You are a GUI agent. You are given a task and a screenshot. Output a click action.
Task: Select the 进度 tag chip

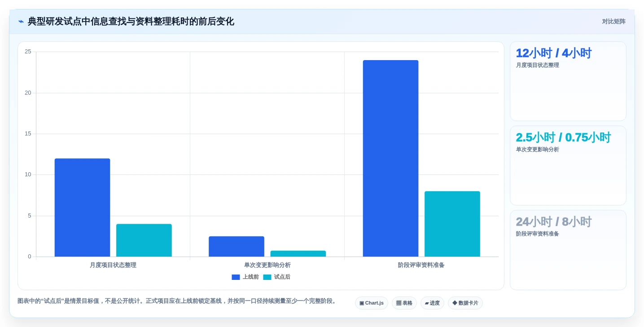click(x=432, y=303)
